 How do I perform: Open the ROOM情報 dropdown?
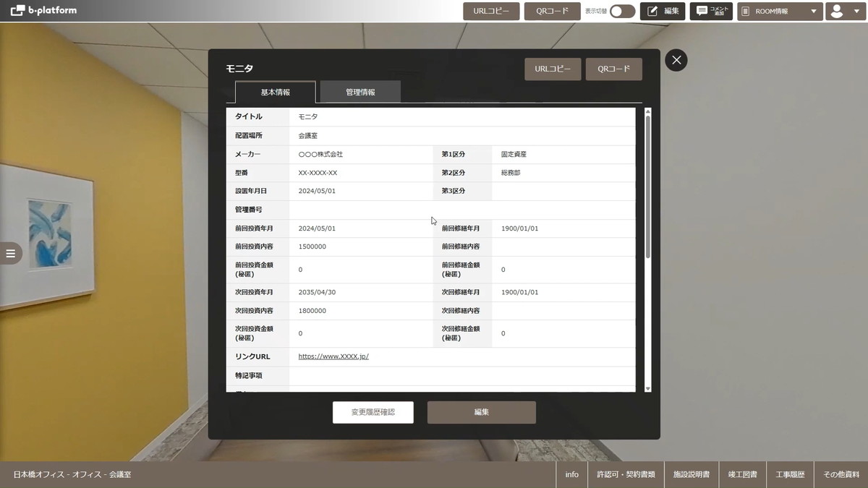pos(779,12)
